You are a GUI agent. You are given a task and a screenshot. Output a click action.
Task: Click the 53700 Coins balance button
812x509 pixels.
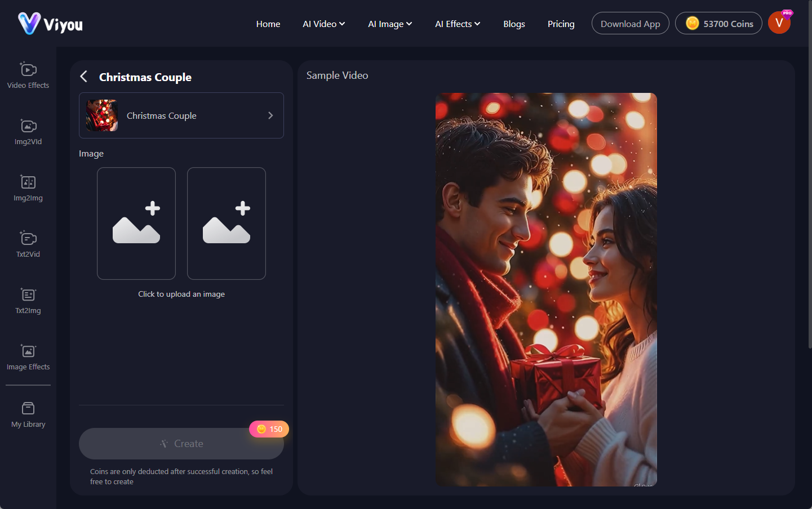[718, 24]
